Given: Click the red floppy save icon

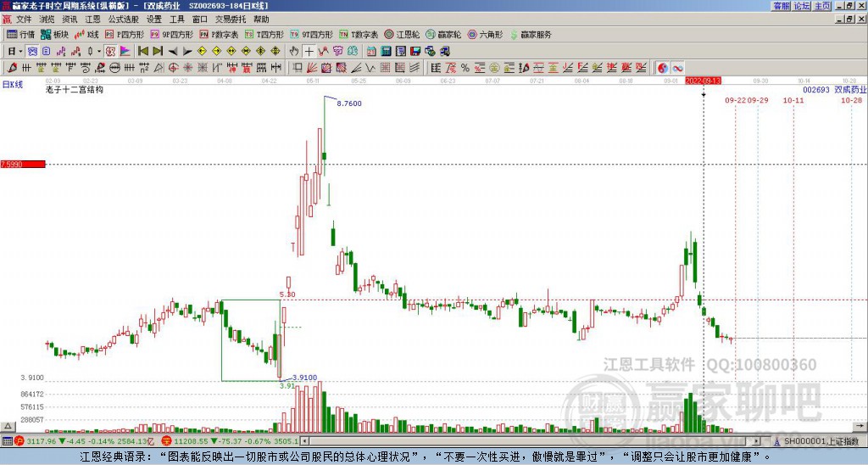Looking at the screenshot, I should tap(415, 52).
